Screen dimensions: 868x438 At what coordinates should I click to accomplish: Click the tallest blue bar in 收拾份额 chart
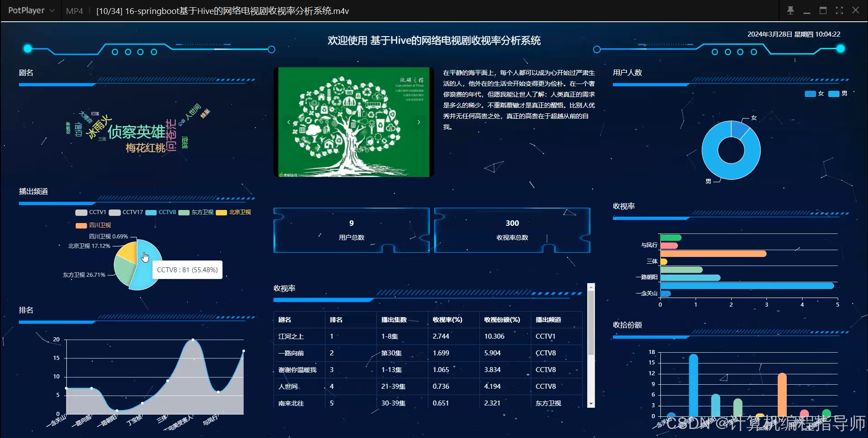pyautogui.click(x=693, y=385)
